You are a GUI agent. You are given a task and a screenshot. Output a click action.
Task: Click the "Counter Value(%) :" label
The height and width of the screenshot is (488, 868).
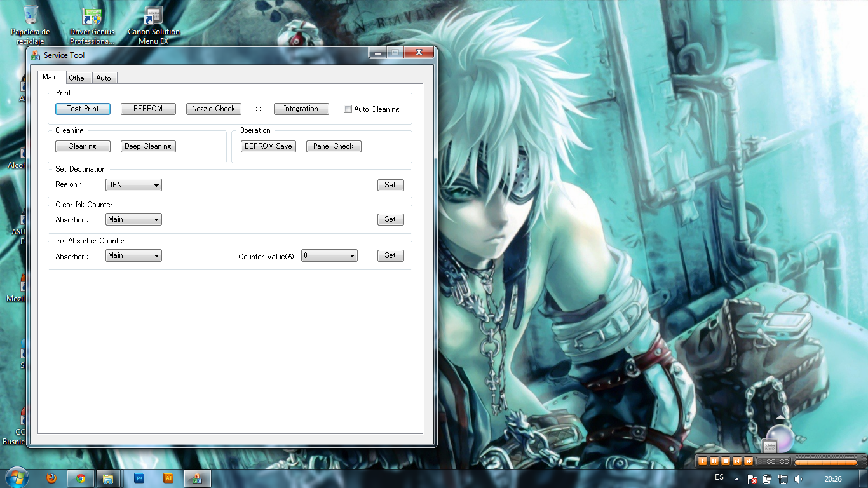click(x=268, y=257)
